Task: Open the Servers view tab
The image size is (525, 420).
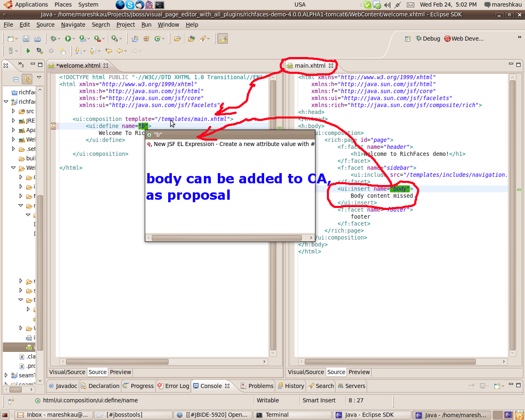Action: click(x=352, y=386)
